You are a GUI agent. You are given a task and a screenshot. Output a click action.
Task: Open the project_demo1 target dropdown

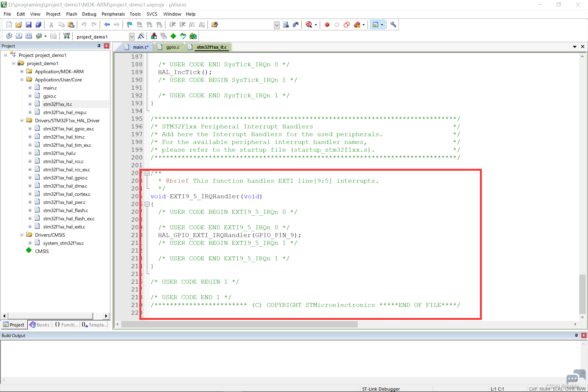pyautogui.click(x=131, y=36)
